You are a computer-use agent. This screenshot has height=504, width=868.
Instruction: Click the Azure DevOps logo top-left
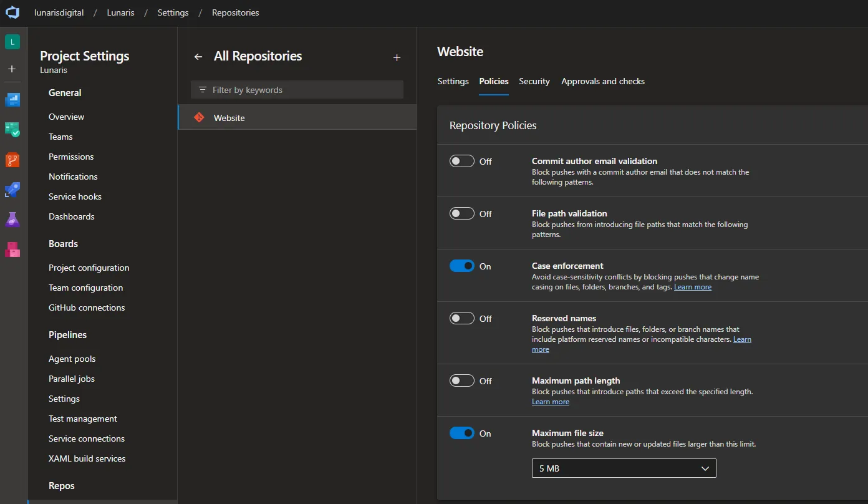coord(12,12)
